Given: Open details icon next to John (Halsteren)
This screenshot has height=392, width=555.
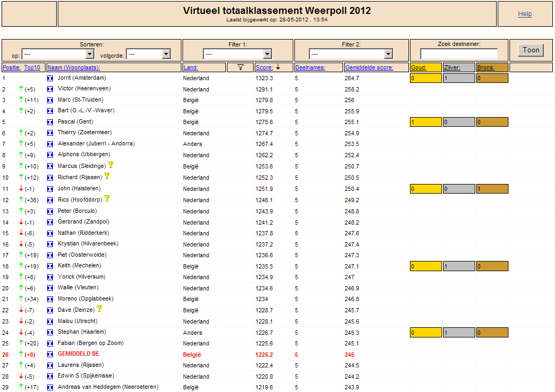Looking at the screenshot, I should pyautogui.click(x=50, y=189).
